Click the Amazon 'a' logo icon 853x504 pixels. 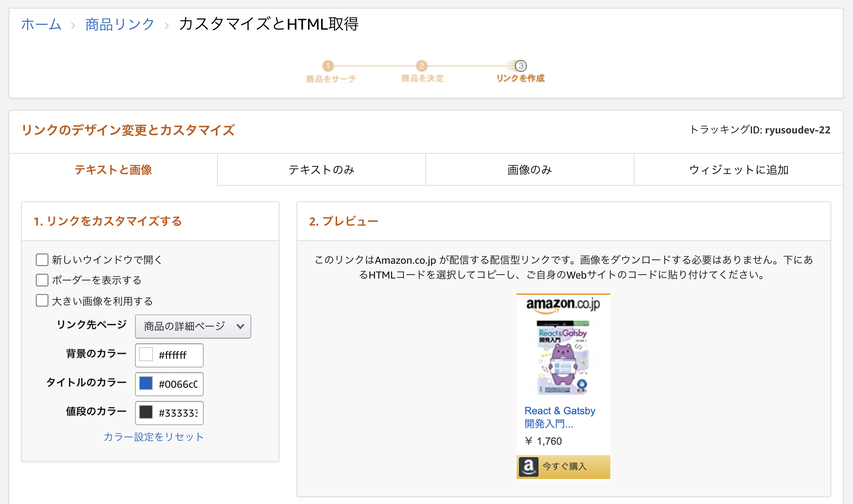coord(529,467)
